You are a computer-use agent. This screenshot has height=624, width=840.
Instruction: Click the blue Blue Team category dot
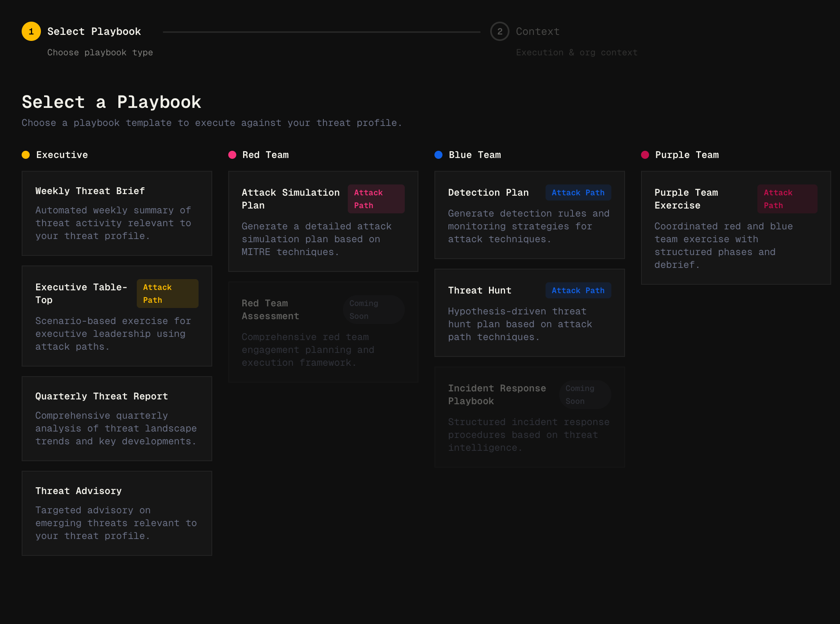point(438,155)
